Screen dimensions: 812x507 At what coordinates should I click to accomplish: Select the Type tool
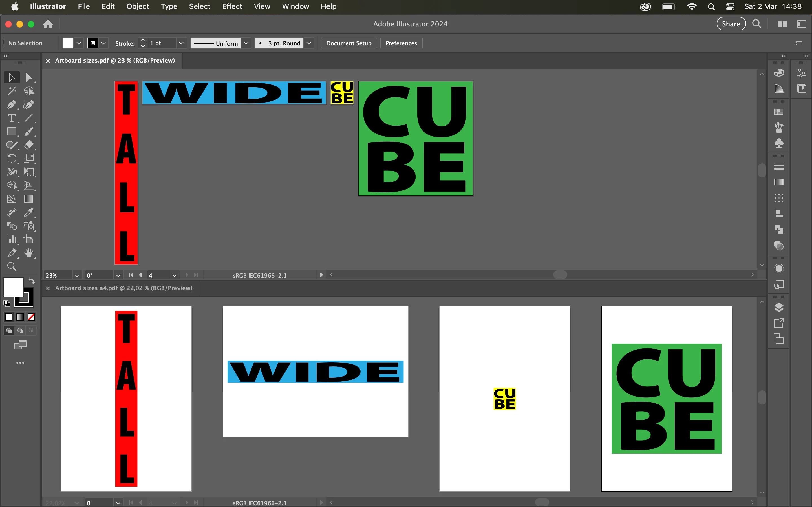pos(12,118)
